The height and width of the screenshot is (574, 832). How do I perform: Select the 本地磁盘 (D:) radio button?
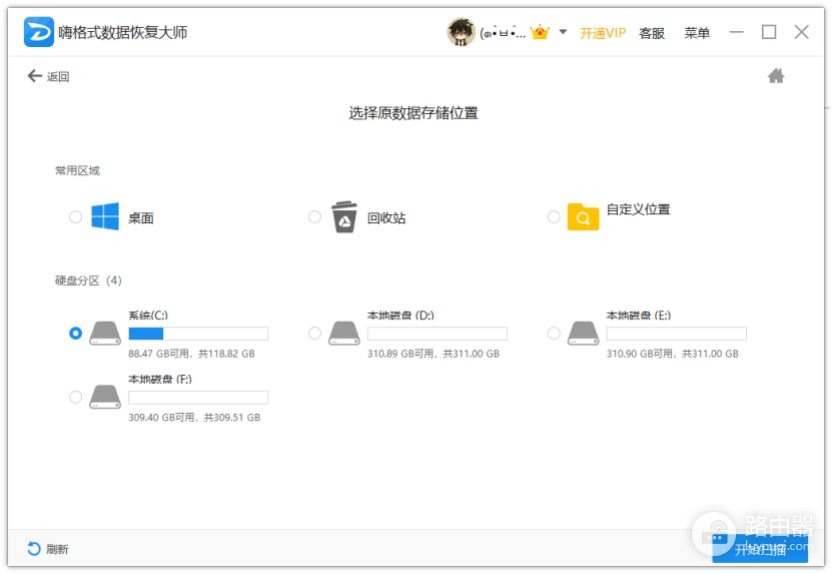[x=315, y=333]
